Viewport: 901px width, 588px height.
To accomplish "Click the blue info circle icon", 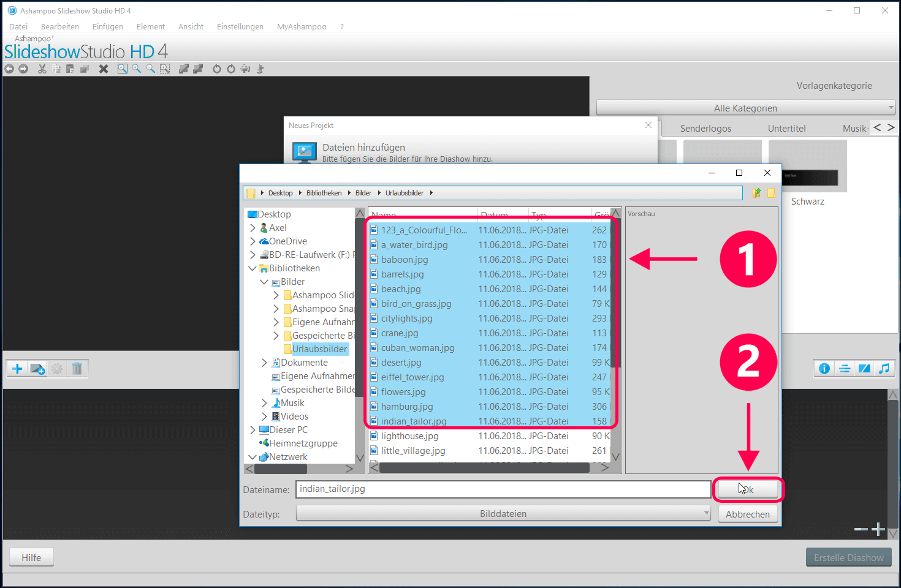I will pyautogui.click(x=824, y=368).
